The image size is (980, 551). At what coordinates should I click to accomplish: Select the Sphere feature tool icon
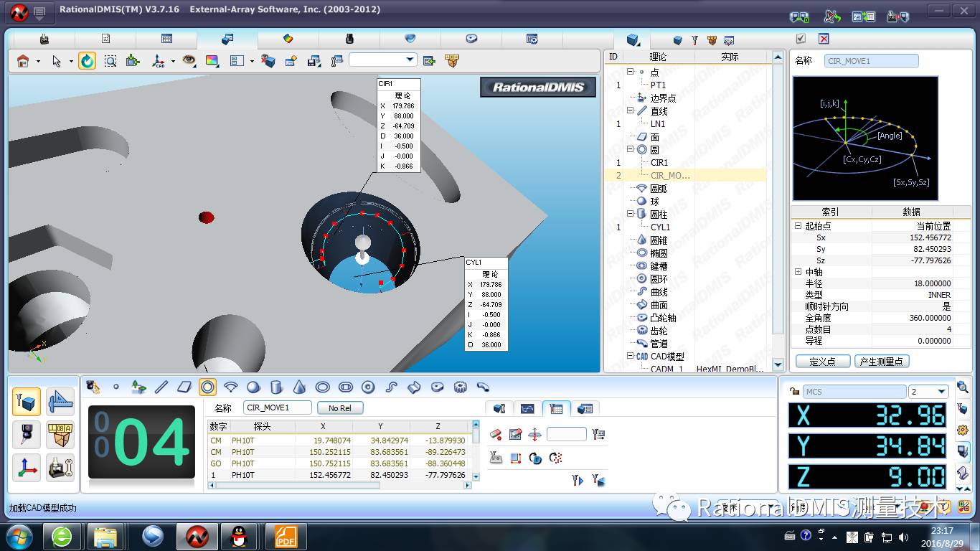(x=253, y=387)
